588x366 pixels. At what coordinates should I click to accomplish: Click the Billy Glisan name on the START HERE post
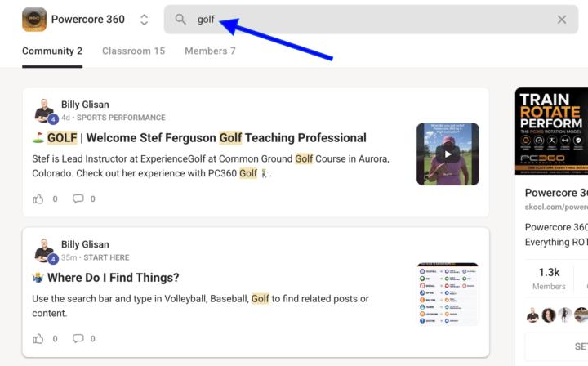tap(85, 244)
